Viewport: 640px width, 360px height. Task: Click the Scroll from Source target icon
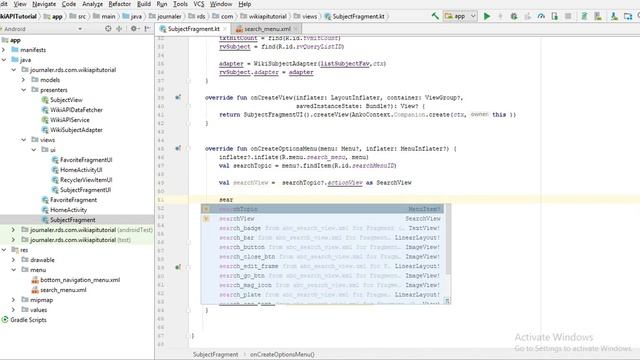point(108,29)
